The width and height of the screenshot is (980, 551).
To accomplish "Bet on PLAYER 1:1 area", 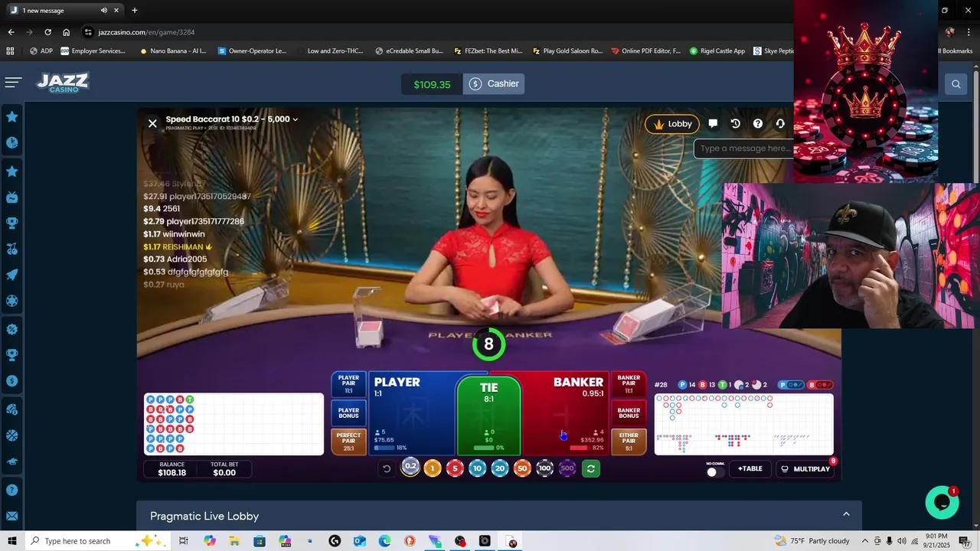I will 412,412.
